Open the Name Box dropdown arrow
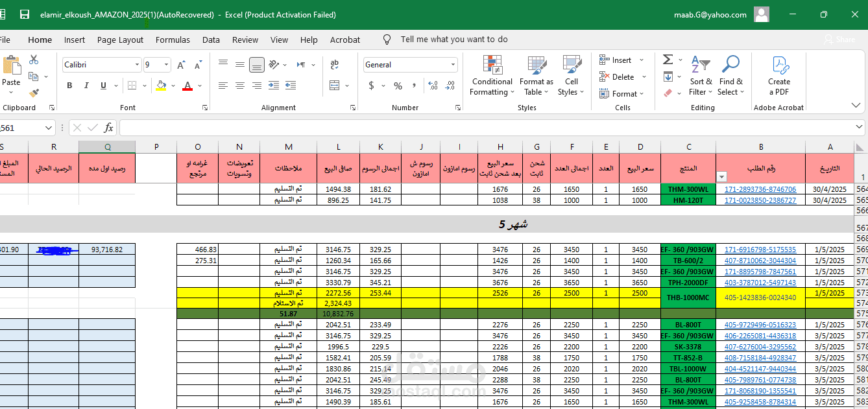 [x=49, y=128]
